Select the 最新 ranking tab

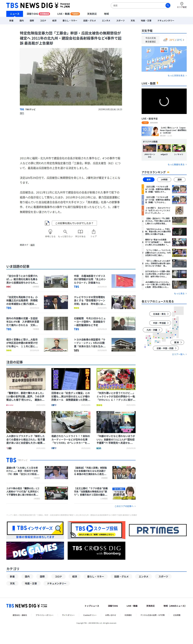click(149, 179)
